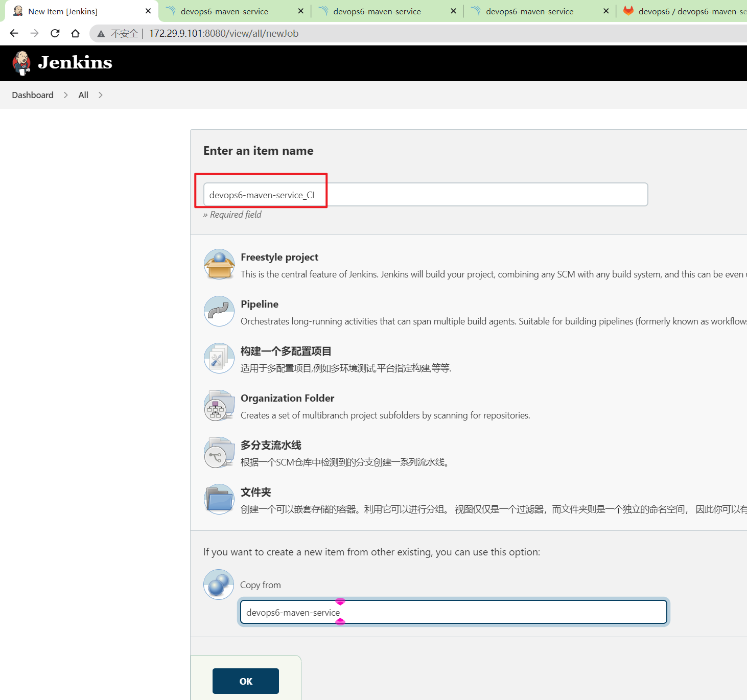The image size is (747, 700).
Task: Select the Freestyle project title
Action: click(279, 257)
